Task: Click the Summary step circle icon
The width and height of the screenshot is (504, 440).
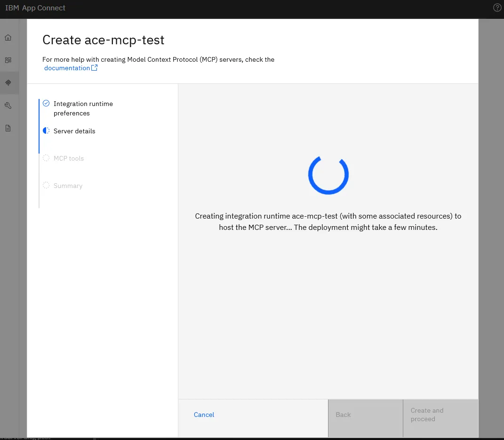Action: tap(46, 186)
